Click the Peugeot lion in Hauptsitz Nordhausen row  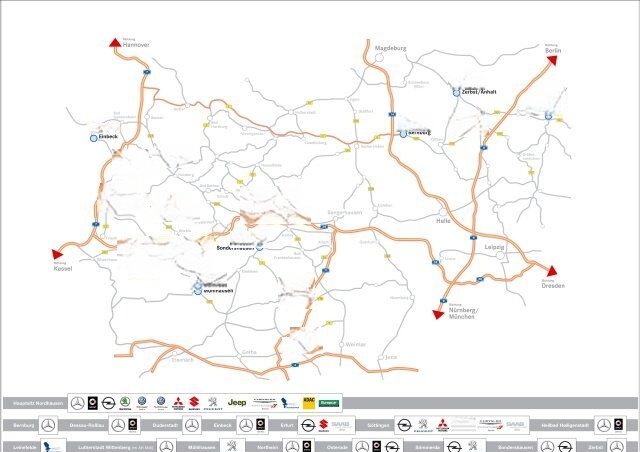pyautogui.click(x=213, y=403)
